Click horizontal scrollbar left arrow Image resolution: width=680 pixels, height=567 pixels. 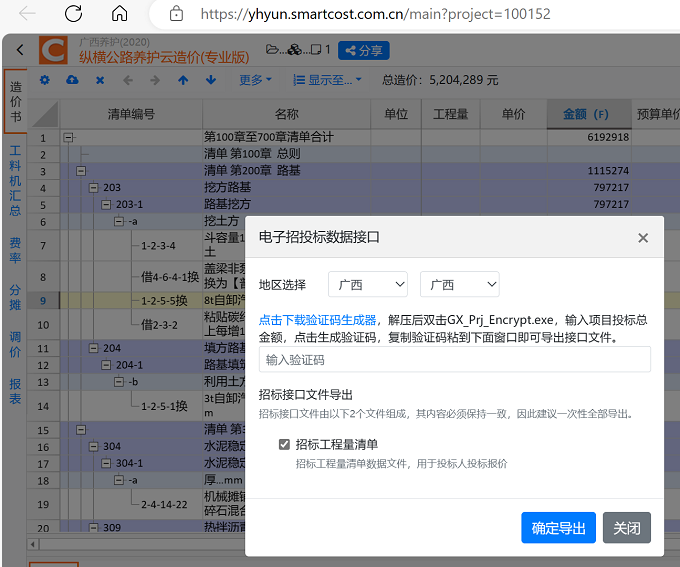click(x=33, y=544)
